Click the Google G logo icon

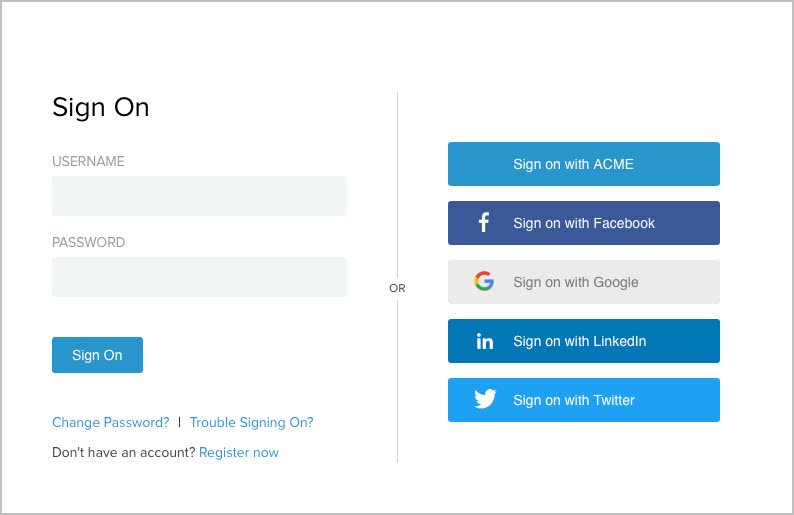tap(484, 282)
